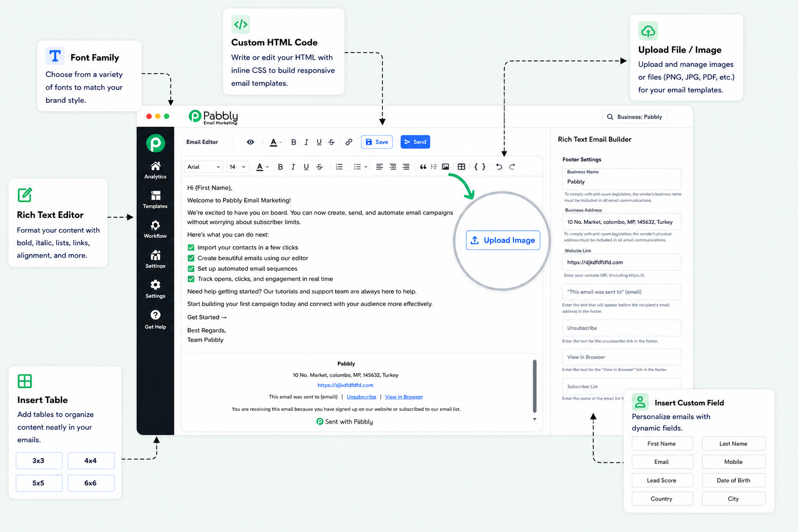Click the green Pabbly logo in sidebar

point(155,143)
